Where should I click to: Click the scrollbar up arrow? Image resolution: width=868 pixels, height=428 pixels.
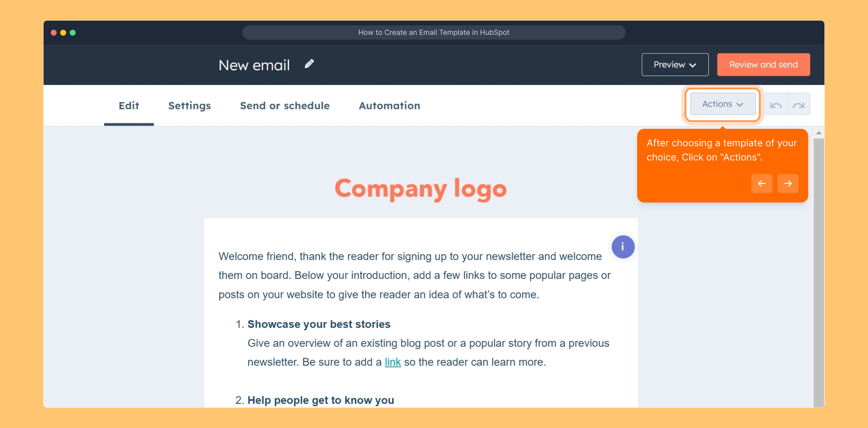point(819,133)
